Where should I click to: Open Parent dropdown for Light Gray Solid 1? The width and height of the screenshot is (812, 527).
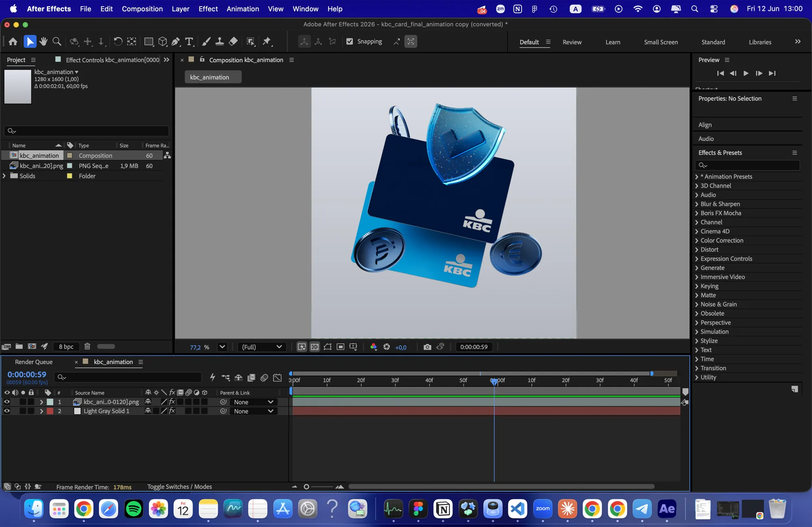(253, 411)
